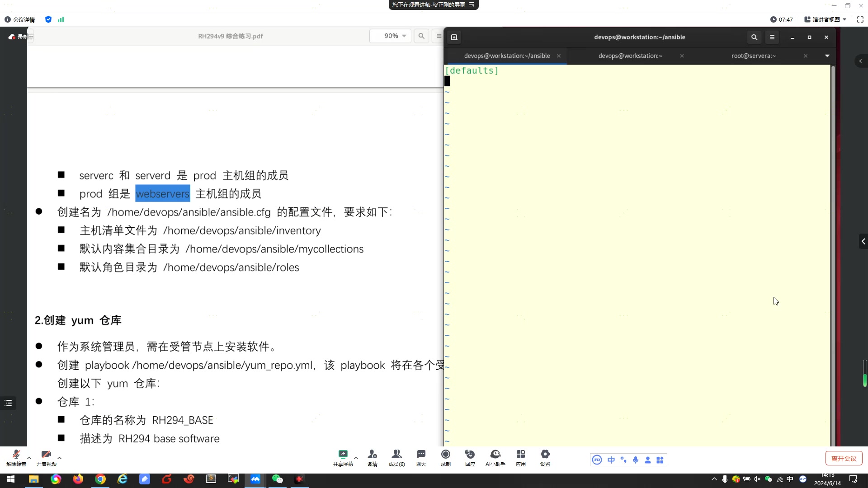Click the terminal search icon

tap(754, 38)
